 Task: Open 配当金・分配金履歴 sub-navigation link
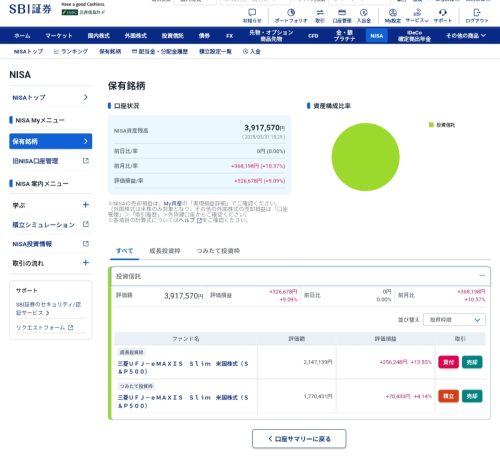160,51
